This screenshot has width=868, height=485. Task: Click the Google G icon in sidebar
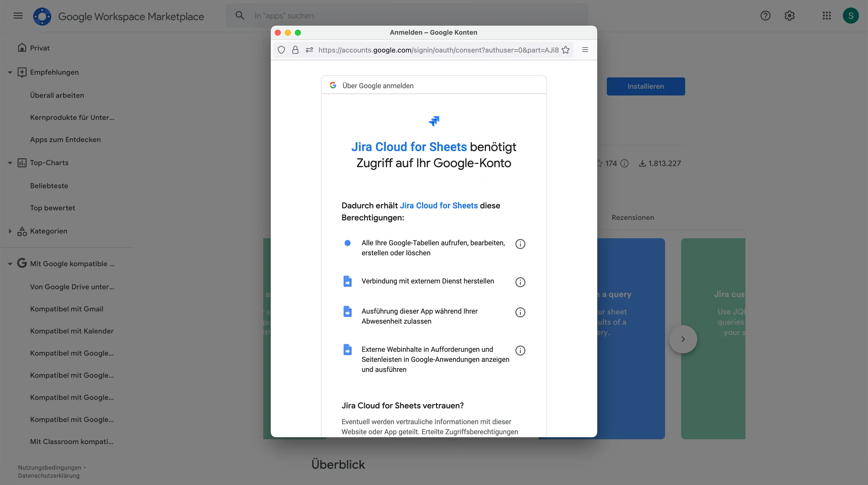pyautogui.click(x=22, y=263)
